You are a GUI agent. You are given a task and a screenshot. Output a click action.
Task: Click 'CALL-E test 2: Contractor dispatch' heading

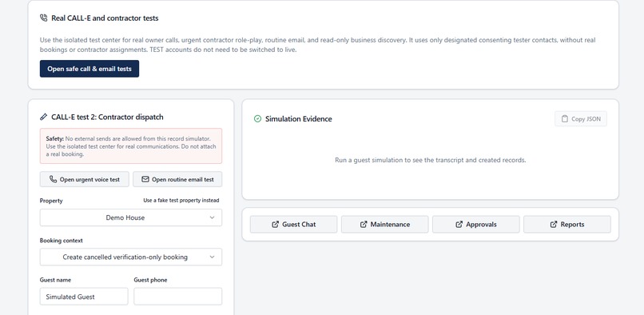click(x=107, y=118)
